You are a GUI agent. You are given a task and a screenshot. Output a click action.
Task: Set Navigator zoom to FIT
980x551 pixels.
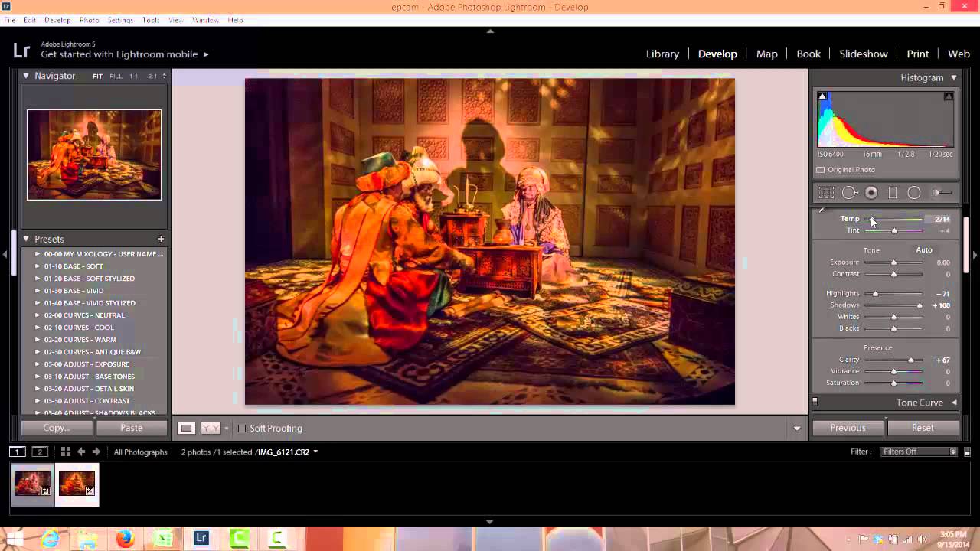point(97,77)
